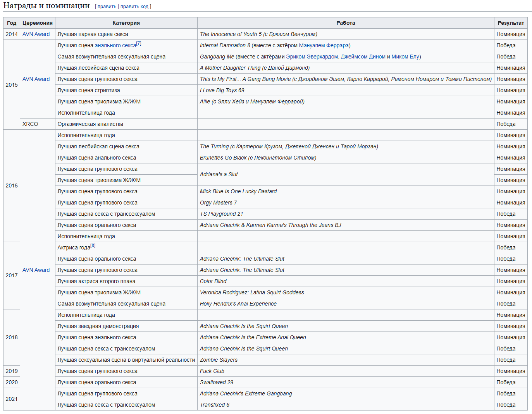Click "The Turning" work cell

pyautogui.click(x=346, y=146)
